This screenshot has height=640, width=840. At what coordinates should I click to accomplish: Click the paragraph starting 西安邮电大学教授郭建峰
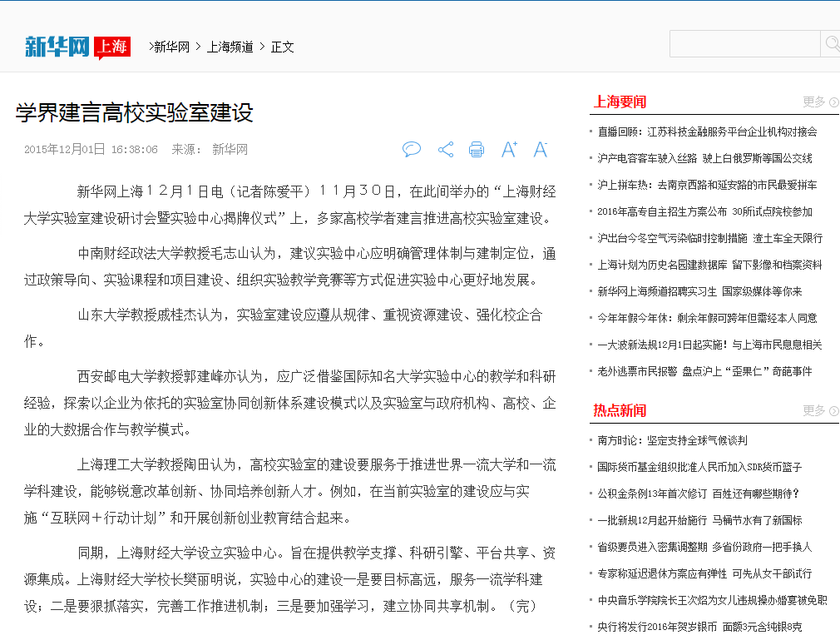(x=289, y=403)
